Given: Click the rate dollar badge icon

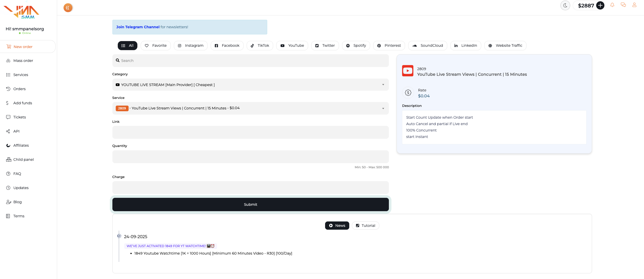Looking at the screenshot, I should tap(408, 93).
